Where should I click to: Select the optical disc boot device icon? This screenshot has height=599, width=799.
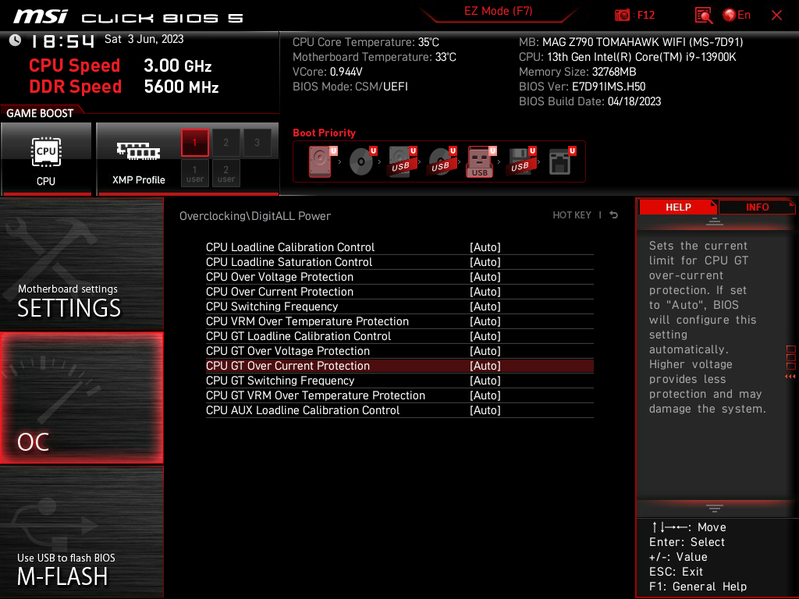[x=362, y=161]
